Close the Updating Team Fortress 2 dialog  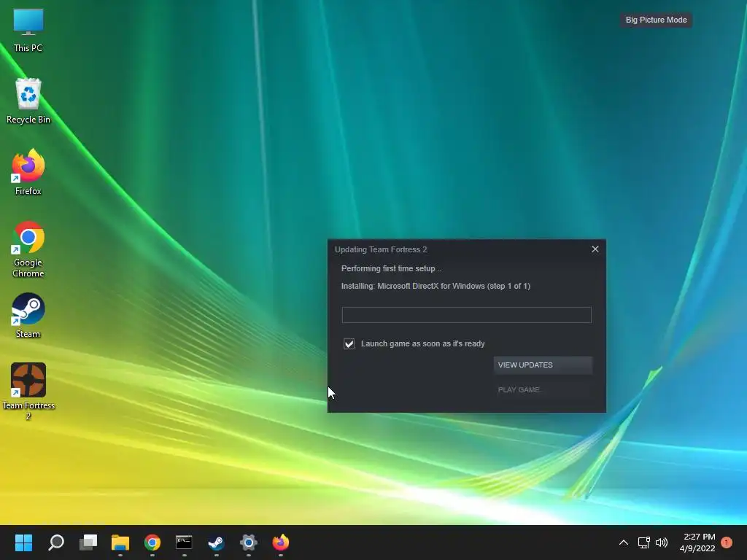tap(595, 249)
